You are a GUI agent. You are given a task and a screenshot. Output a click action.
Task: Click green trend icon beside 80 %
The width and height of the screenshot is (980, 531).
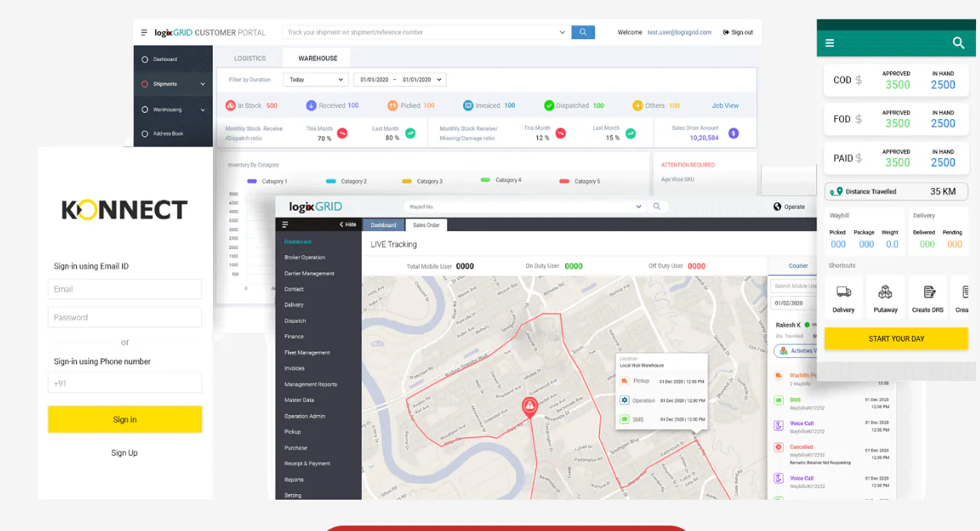click(410, 134)
